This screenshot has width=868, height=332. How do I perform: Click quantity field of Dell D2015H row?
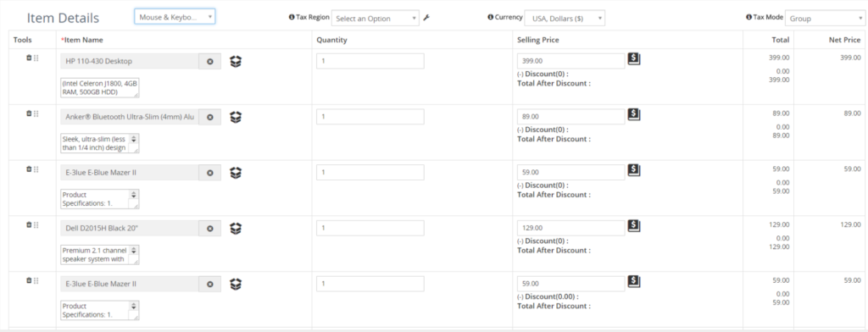[370, 228]
